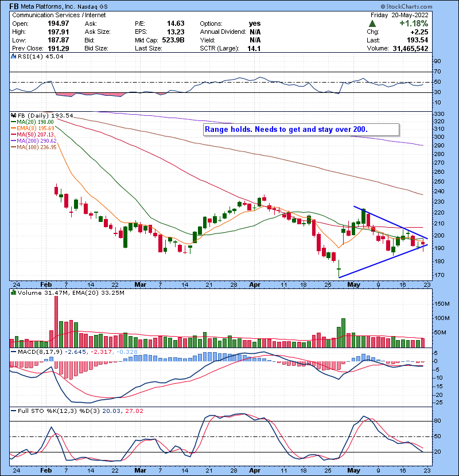
Task: Click the tallest February volume spike bar
Action: [56, 322]
